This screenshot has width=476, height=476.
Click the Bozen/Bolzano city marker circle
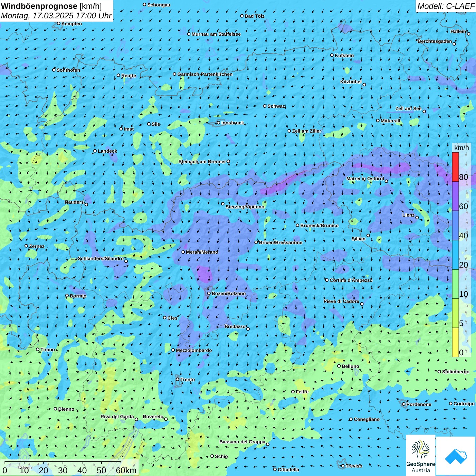[x=209, y=293]
